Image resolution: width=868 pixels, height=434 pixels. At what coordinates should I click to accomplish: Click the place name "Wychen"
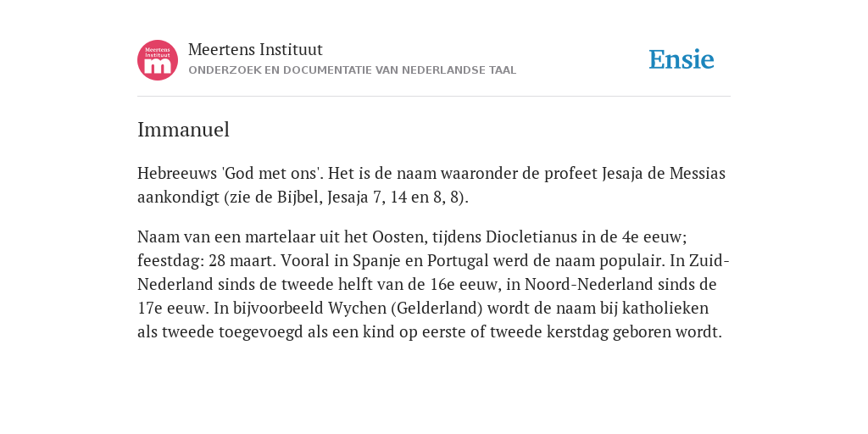(353, 308)
